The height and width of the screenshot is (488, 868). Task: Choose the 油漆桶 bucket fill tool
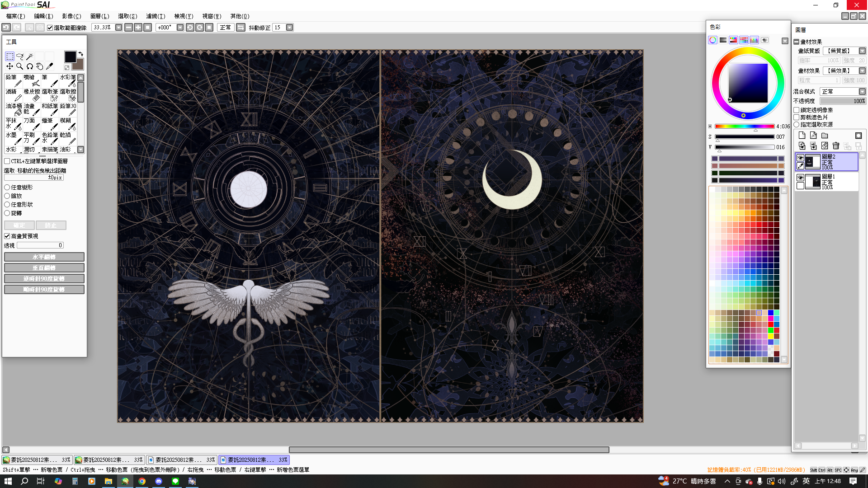(14, 109)
